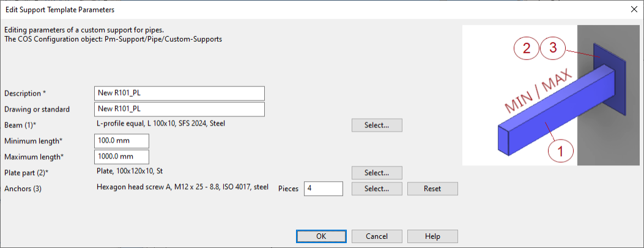Click the Drawing or standard field
The height and width of the screenshot is (248, 644).
pos(180,109)
